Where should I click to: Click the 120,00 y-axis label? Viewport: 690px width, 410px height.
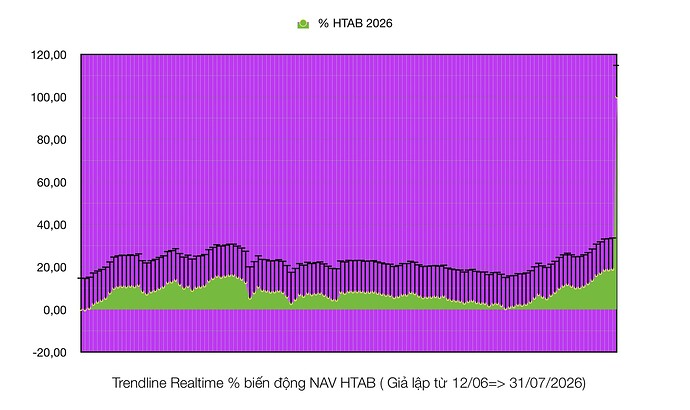click(48, 55)
